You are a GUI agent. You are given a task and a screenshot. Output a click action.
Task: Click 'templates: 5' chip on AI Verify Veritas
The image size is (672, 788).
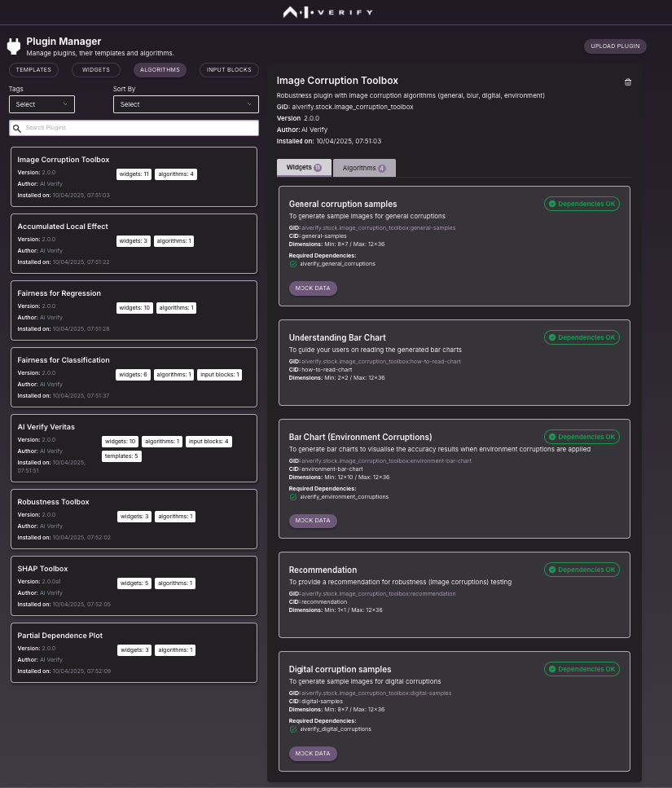point(121,456)
